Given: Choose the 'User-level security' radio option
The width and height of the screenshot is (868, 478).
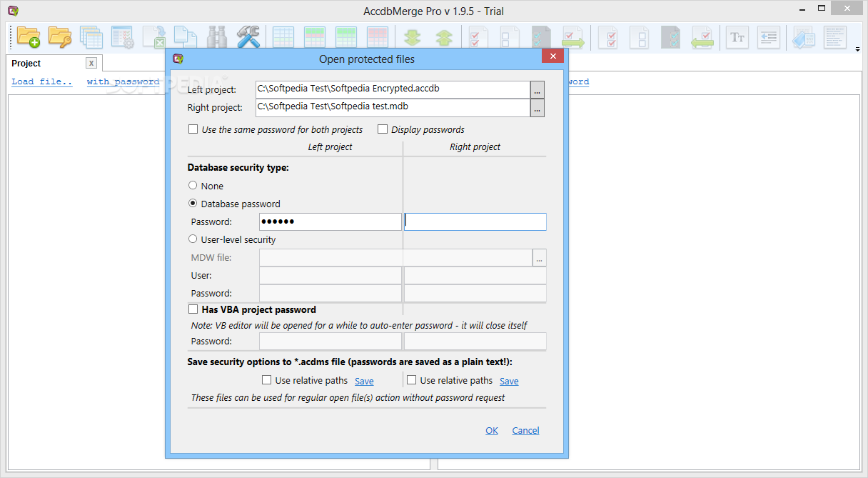Looking at the screenshot, I should point(193,239).
